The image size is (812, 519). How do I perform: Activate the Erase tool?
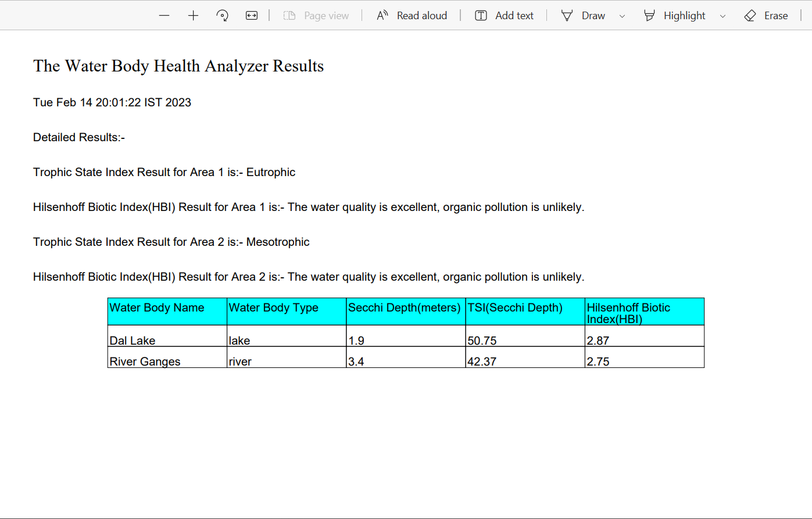[750, 15]
